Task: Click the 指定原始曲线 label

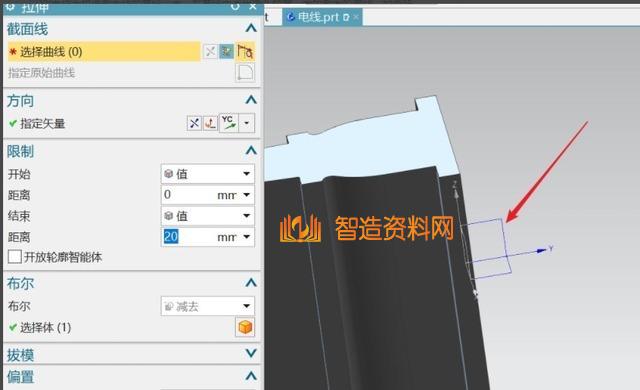Action: [x=41, y=73]
